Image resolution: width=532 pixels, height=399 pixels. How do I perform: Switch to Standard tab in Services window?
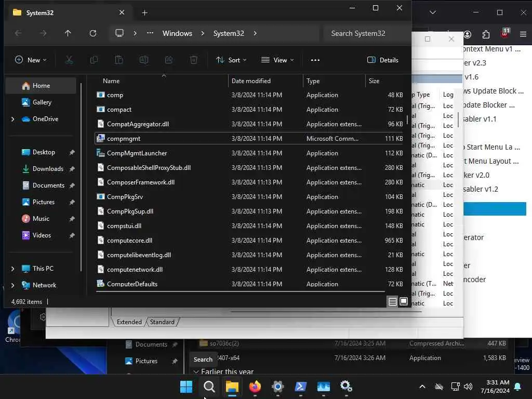coord(162,322)
